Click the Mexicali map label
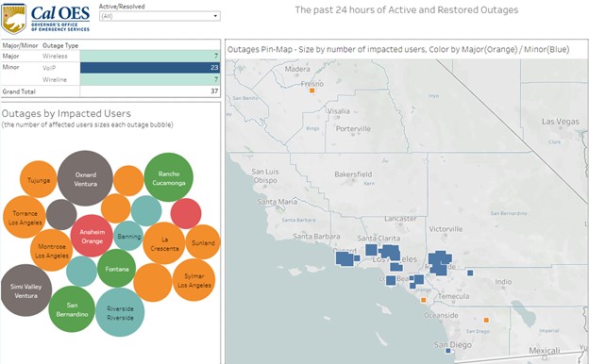 point(545,351)
